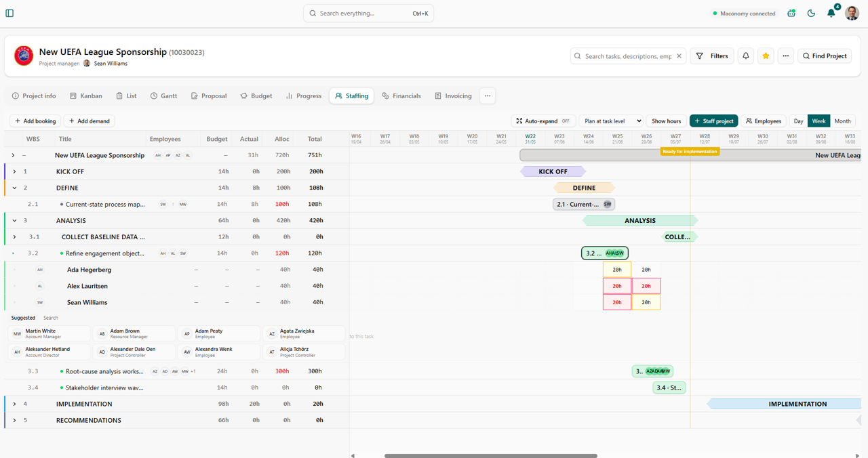Collapse the DEFINE phase
Viewport: 868px width, 458px height.
[14, 188]
